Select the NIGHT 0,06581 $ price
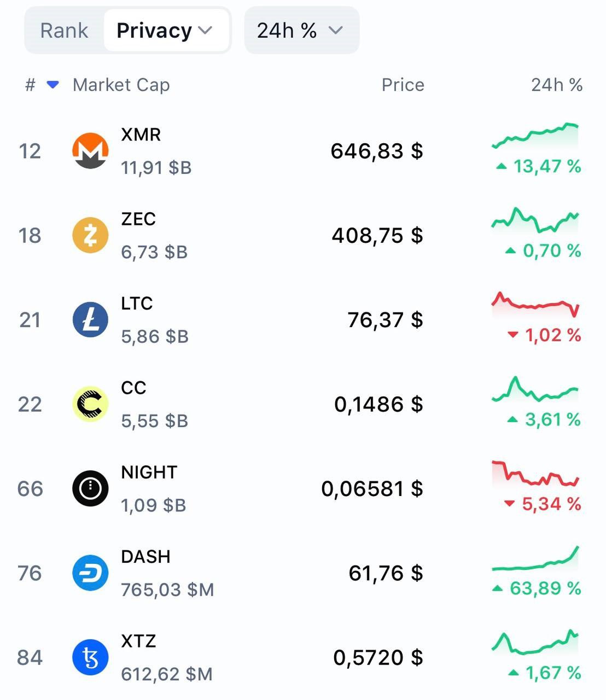Image resolution: width=606 pixels, height=700 pixels. pyautogui.click(x=372, y=488)
